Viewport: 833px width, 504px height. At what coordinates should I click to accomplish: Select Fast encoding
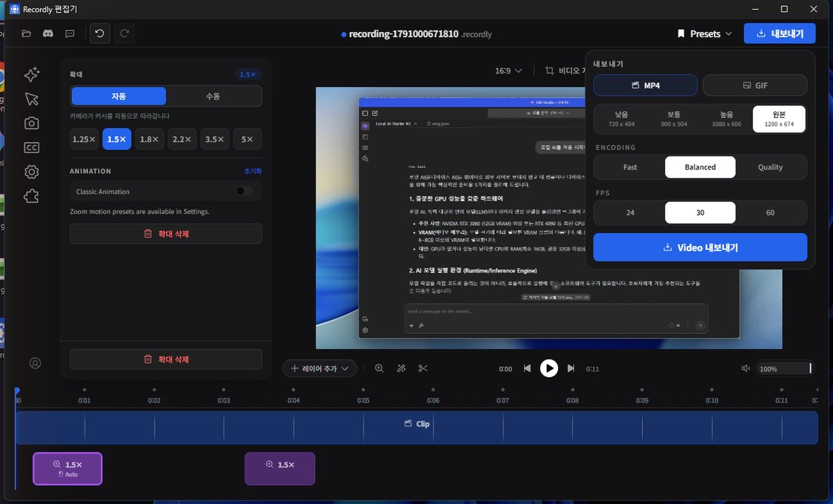point(630,166)
